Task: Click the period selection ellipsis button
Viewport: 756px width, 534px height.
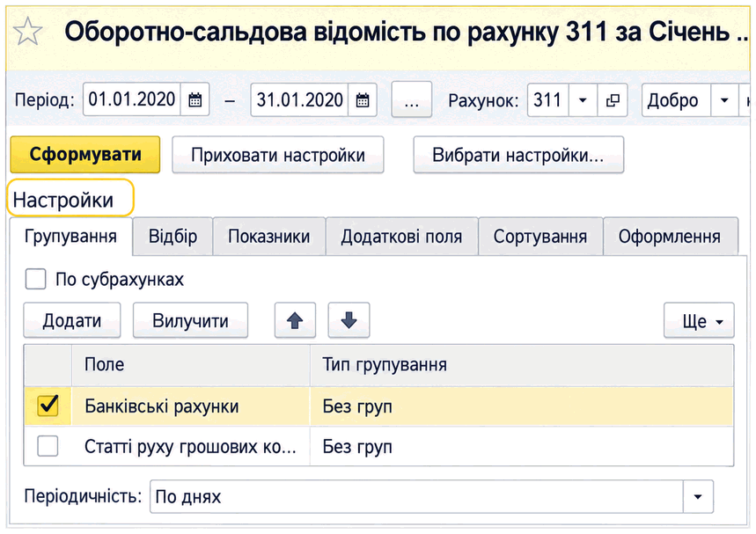Action: pyautogui.click(x=411, y=99)
